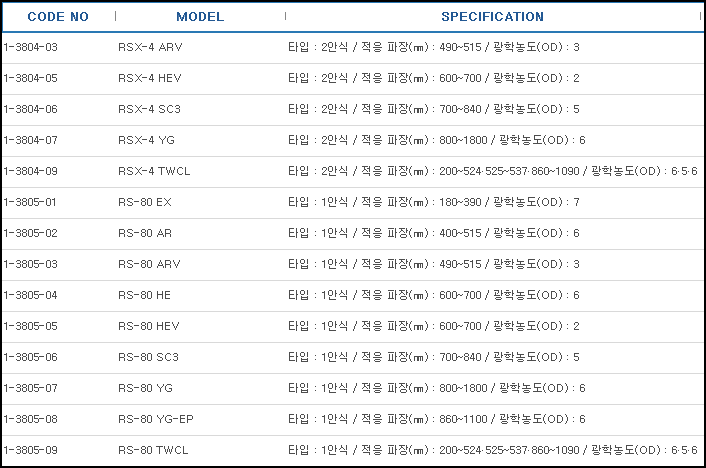
Task: Click the RS-80 SC3 model name
Action: point(149,357)
